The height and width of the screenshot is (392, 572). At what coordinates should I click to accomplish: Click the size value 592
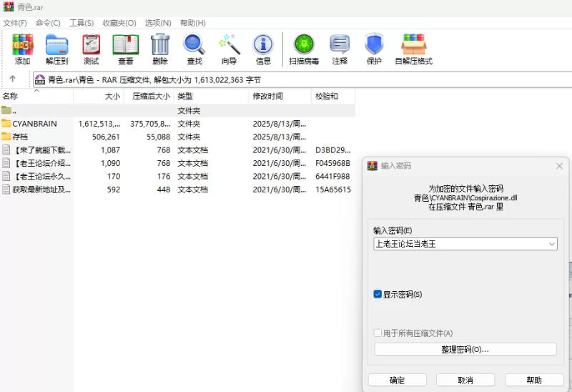[114, 190]
